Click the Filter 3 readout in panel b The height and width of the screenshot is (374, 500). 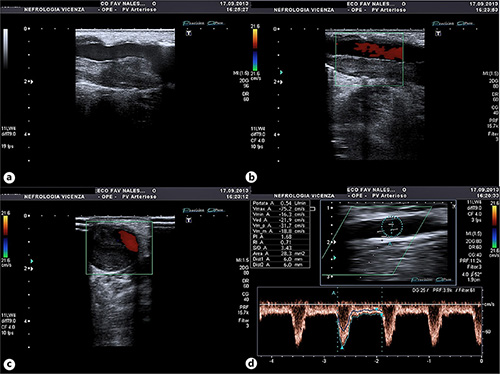pos(494,137)
